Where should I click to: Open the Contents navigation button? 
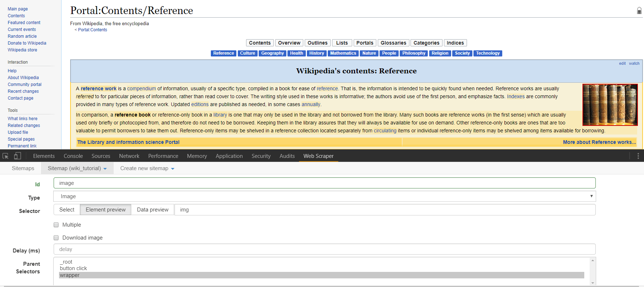click(x=260, y=43)
